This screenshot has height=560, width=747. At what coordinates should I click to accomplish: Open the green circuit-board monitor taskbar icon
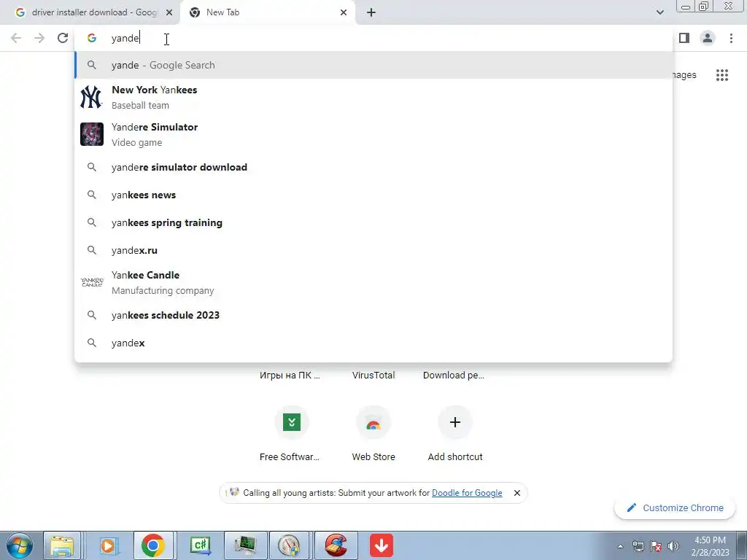[x=245, y=545]
